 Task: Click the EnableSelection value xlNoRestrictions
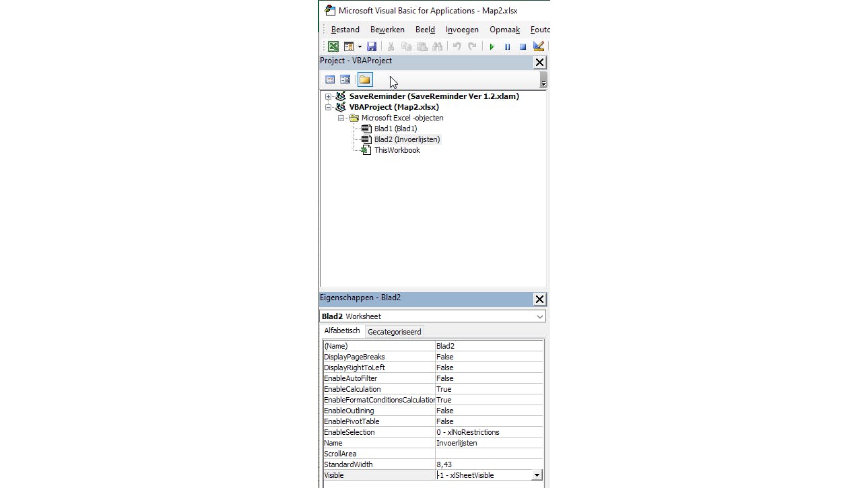pos(489,432)
